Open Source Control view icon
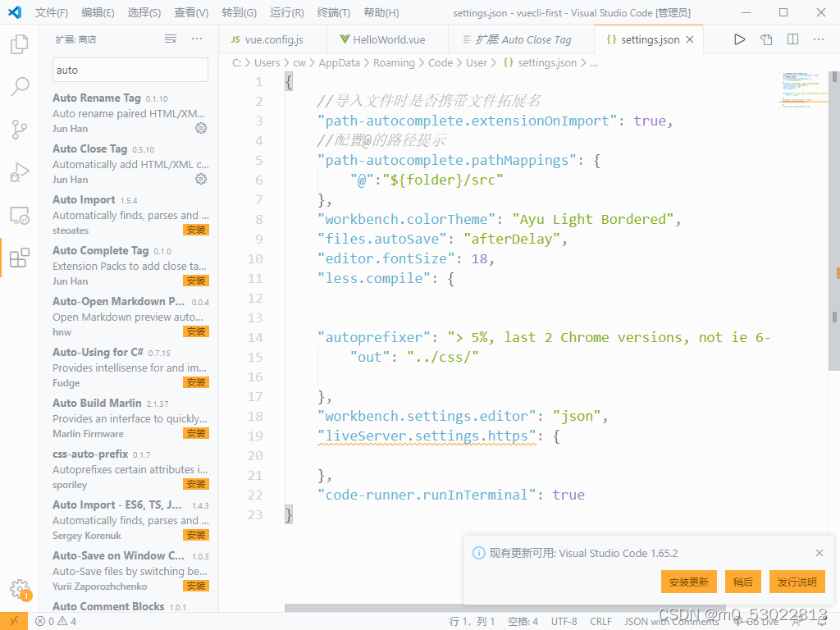Viewport: 840px width, 630px height. [x=20, y=129]
